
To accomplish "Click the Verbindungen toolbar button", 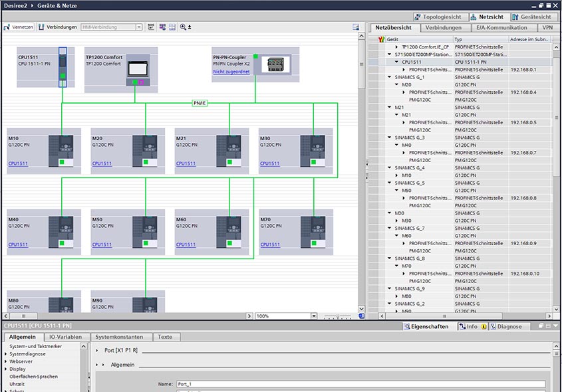I will [x=57, y=27].
